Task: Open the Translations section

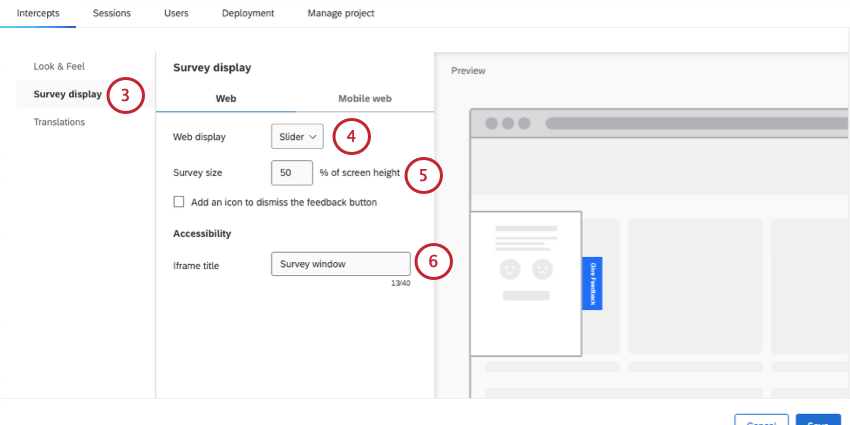Action: (x=59, y=122)
